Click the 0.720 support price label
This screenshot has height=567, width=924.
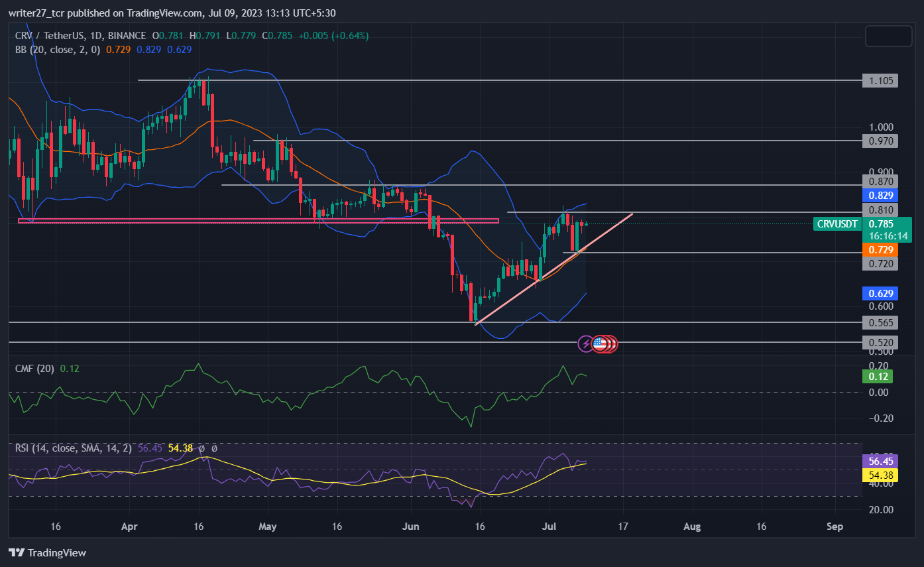pos(880,264)
